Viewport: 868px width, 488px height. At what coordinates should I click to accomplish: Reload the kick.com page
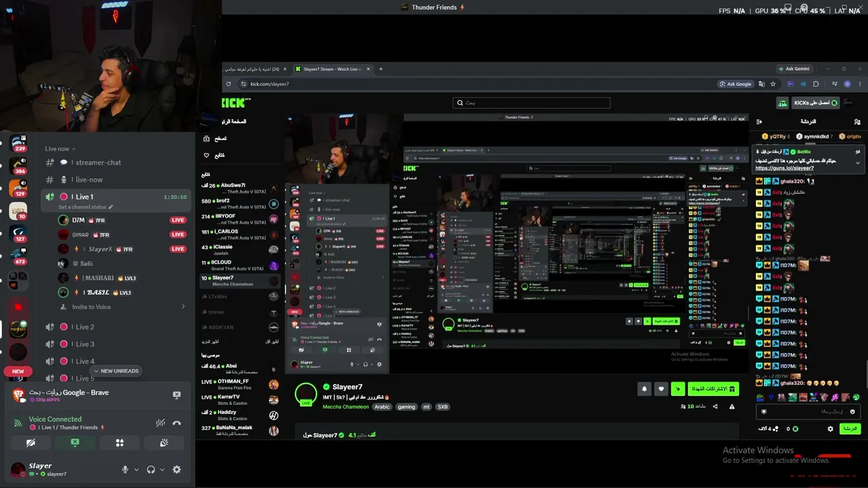coord(228,84)
